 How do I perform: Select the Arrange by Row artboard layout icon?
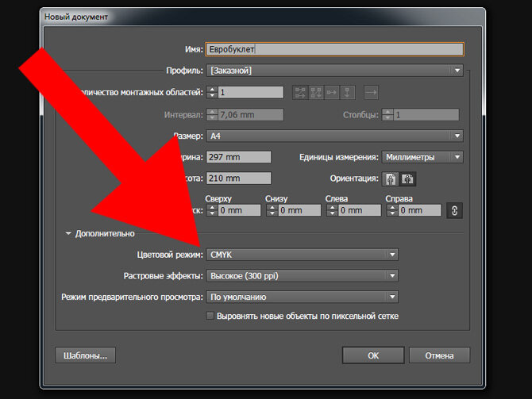pyautogui.click(x=331, y=92)
